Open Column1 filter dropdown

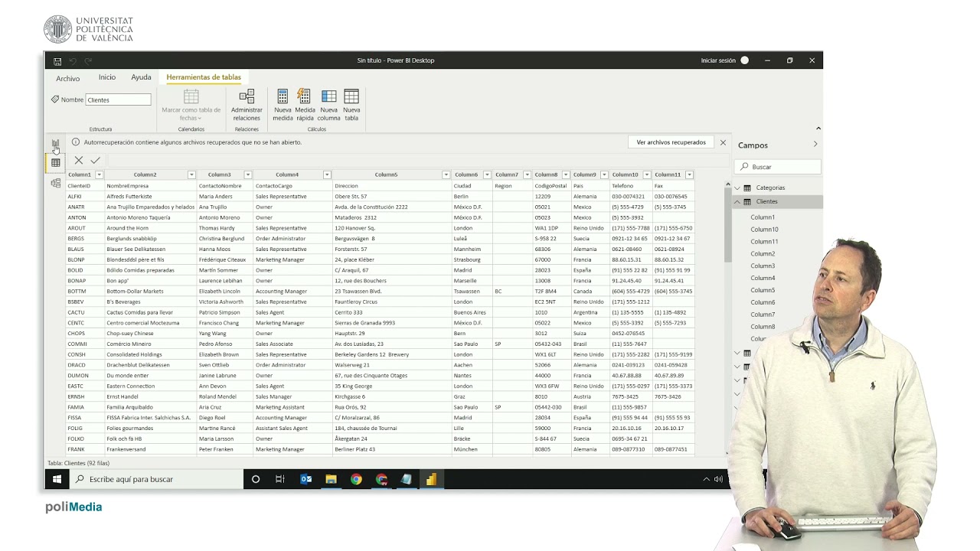[x=99, y=175]
